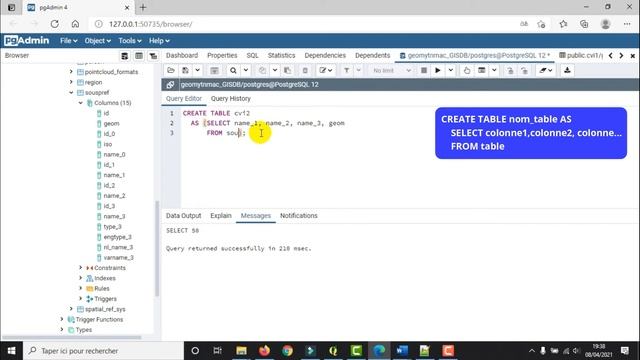Viewport: 640px width, 360px height.
Task: Click the Copy icon in query toolbar
Action: coord(262,71)
